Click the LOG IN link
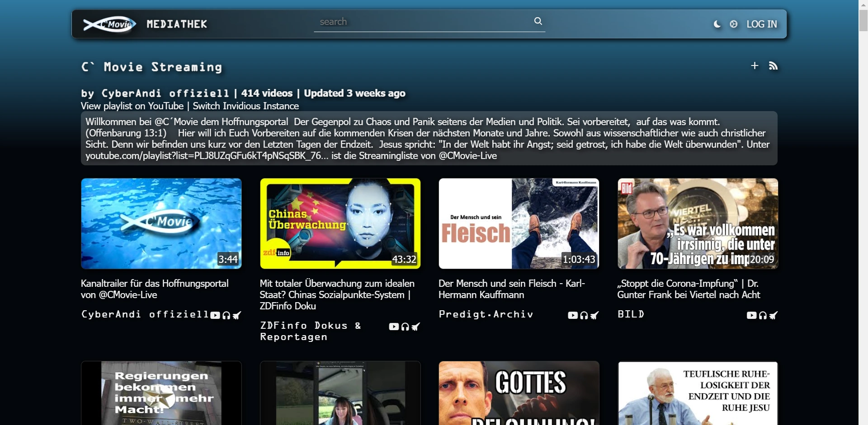The width and height of the screenshot is (868, 425). tap(762, 24)
